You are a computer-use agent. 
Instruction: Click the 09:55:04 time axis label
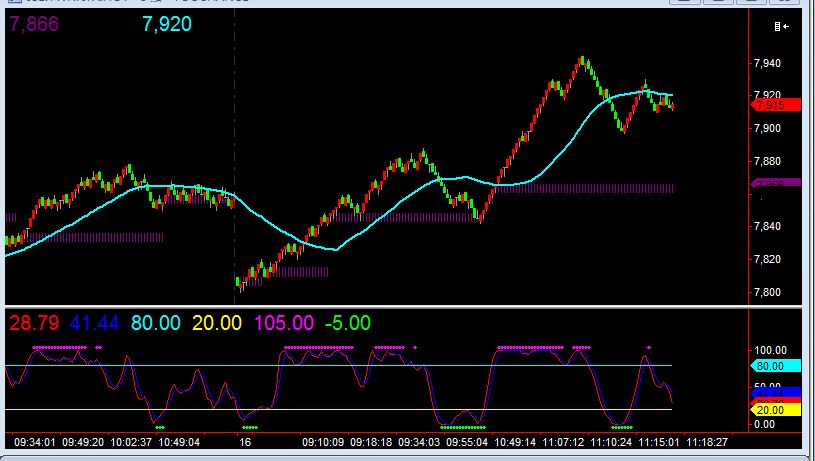467,442
